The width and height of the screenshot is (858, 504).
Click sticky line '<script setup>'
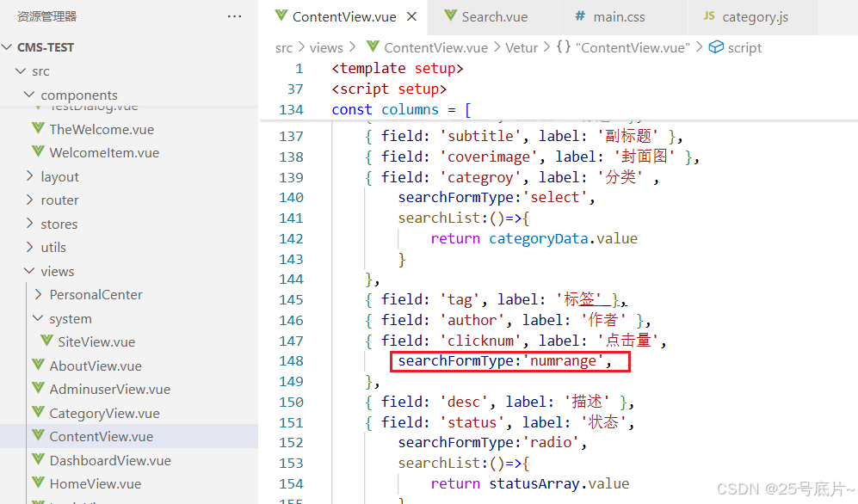389,89
